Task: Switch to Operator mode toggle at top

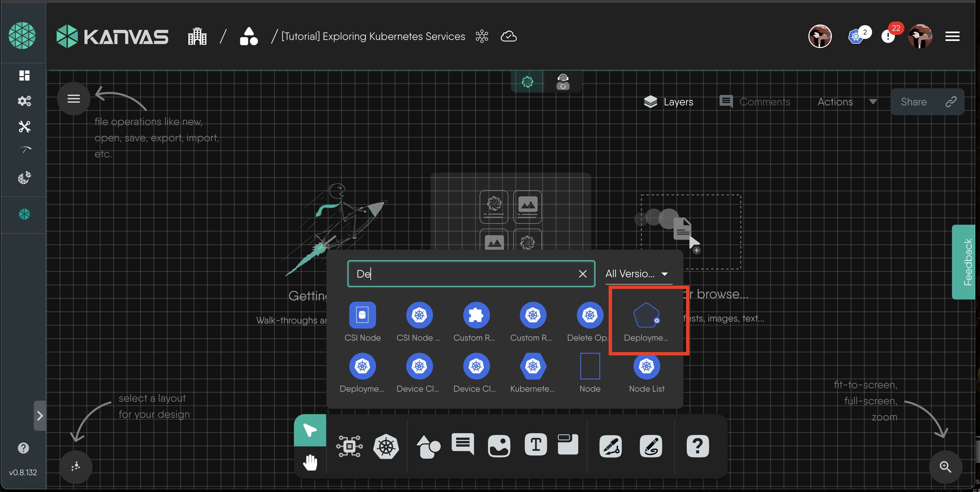Action: [563, 82]
